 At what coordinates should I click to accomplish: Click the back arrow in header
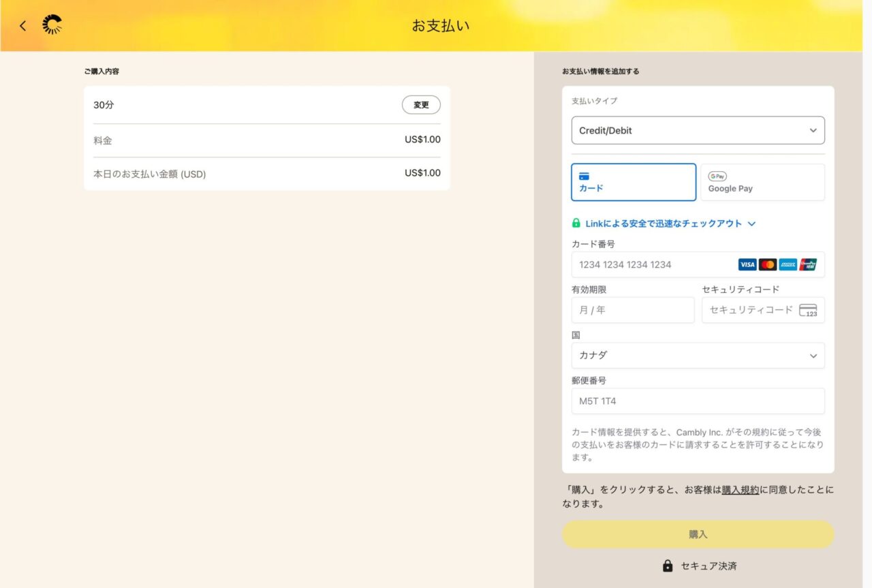pyautogui.click(x=23, y=26)
